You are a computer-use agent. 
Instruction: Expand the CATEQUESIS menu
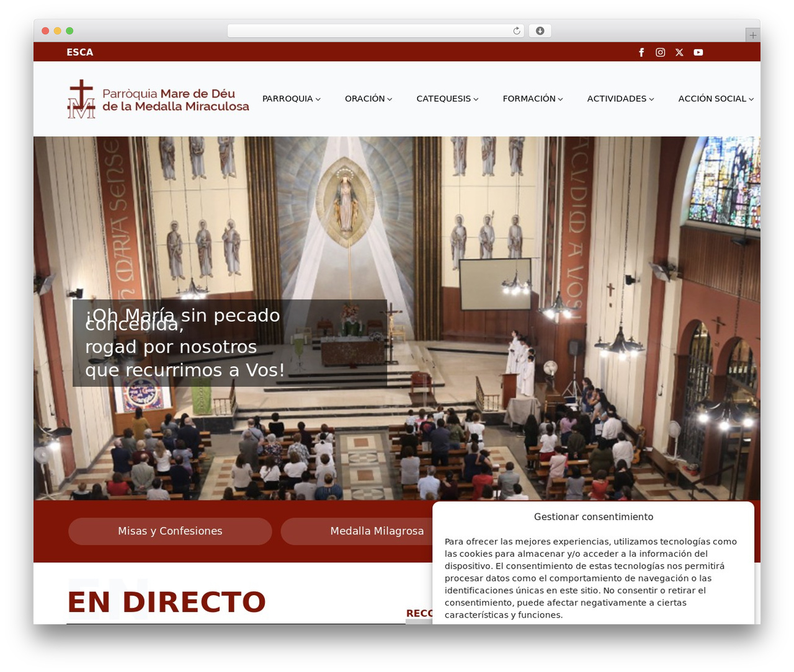(447, 99)
